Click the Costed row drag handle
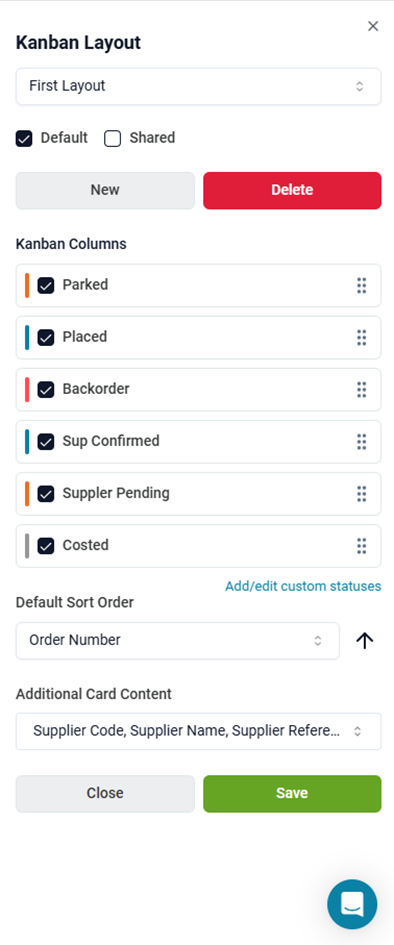 pos(361,546)
